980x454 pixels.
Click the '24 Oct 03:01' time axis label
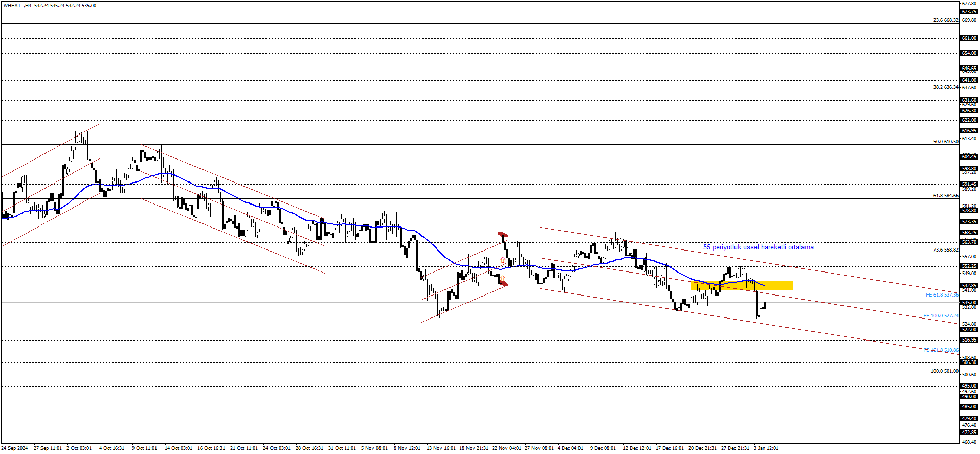277,448
